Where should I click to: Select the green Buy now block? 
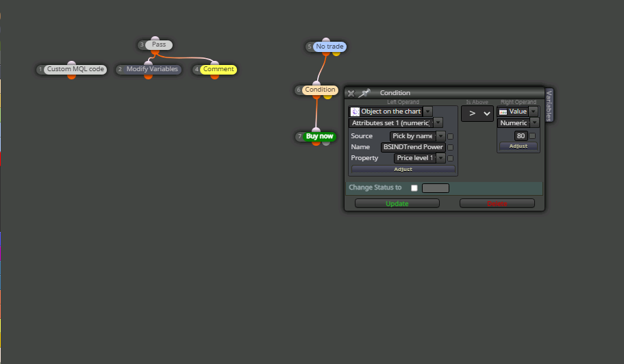click(320, 136)
